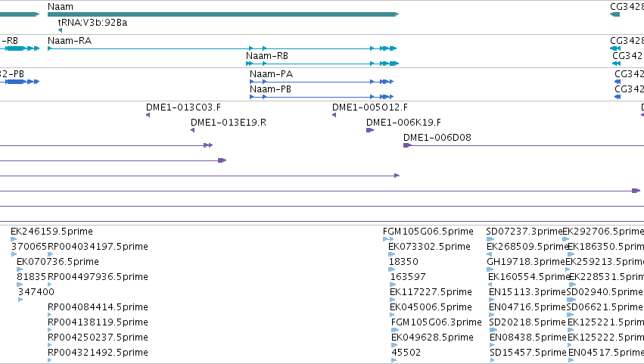The width and height of the screenshot is (644, 364).
Task: Select the tRNA:V3b:92Ba label
Action: [92, 23]
